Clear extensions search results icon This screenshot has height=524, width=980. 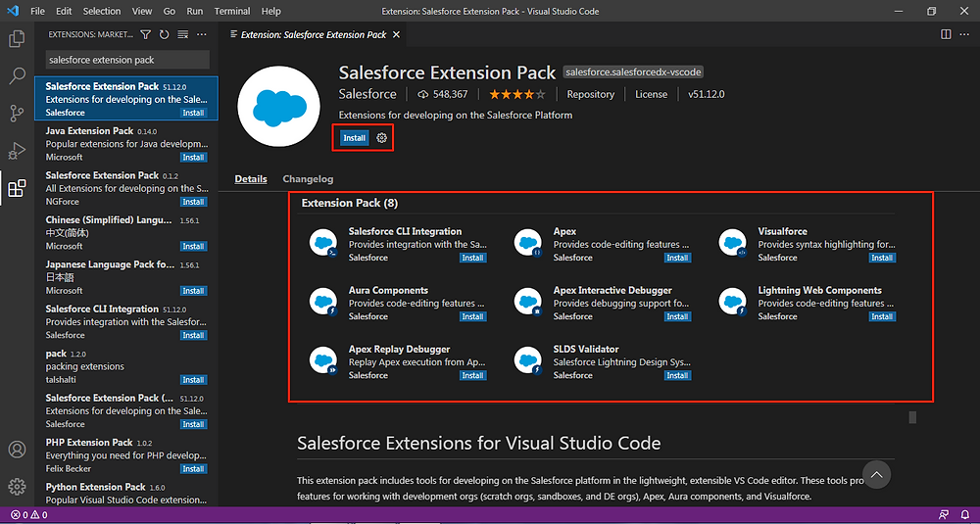(x=182, y=34)
